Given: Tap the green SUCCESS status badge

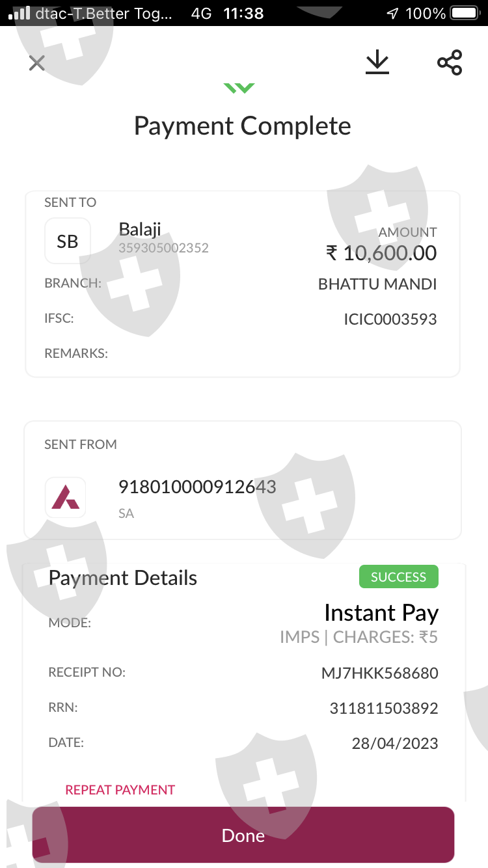Looking at the screenshot, I should click(398, 577).
